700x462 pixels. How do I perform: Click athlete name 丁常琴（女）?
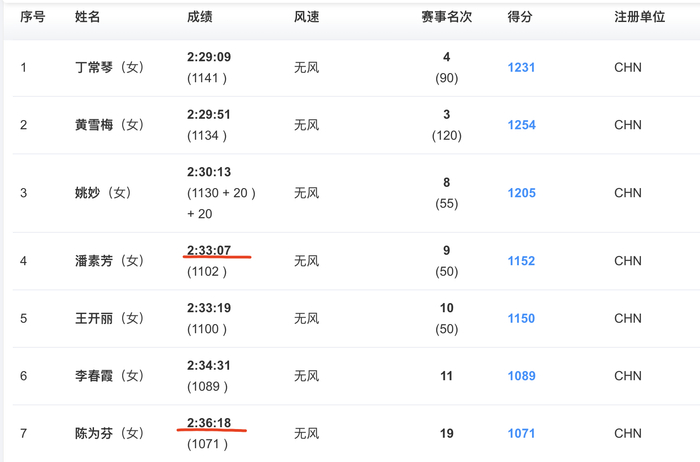tap(110, 68)
